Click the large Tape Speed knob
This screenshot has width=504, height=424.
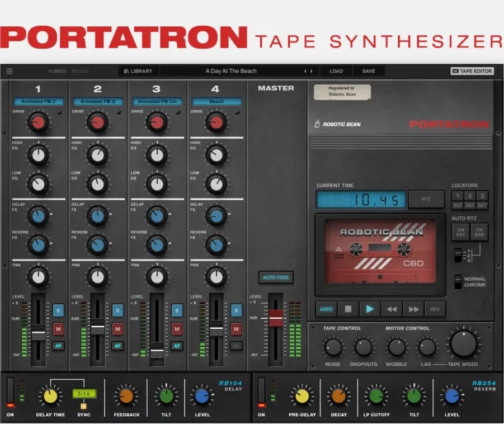point(464,344)
